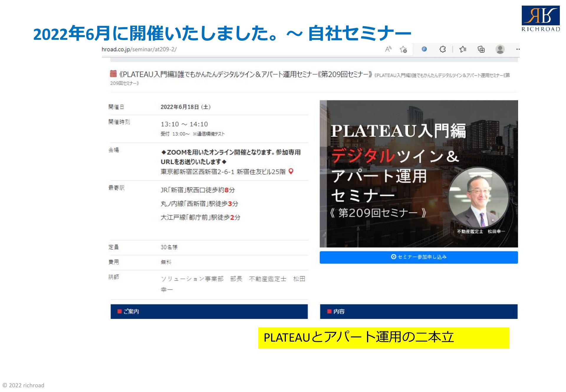Image resolution: width=566 pixels, height=392 pixels.
Task: Click the 講師 row label
Action: 113,277
